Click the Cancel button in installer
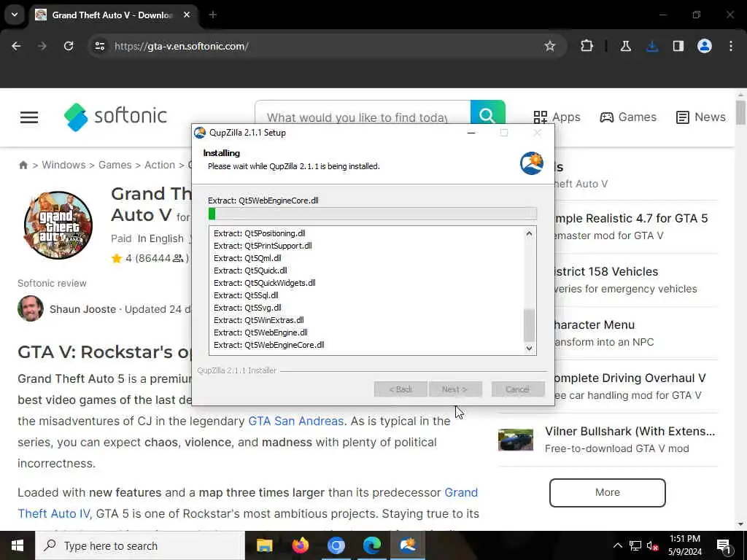Image resolution: width=747 pixels, height=560 pixels. (518, 389)
